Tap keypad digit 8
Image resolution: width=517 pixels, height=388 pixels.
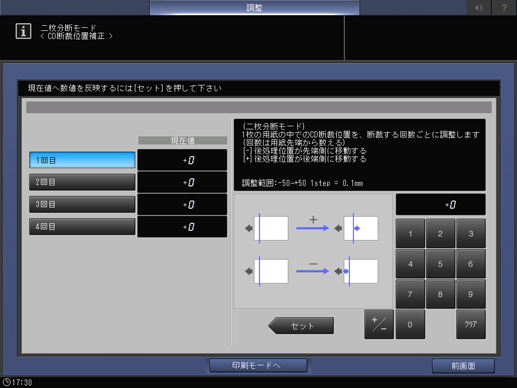(440, 294)
